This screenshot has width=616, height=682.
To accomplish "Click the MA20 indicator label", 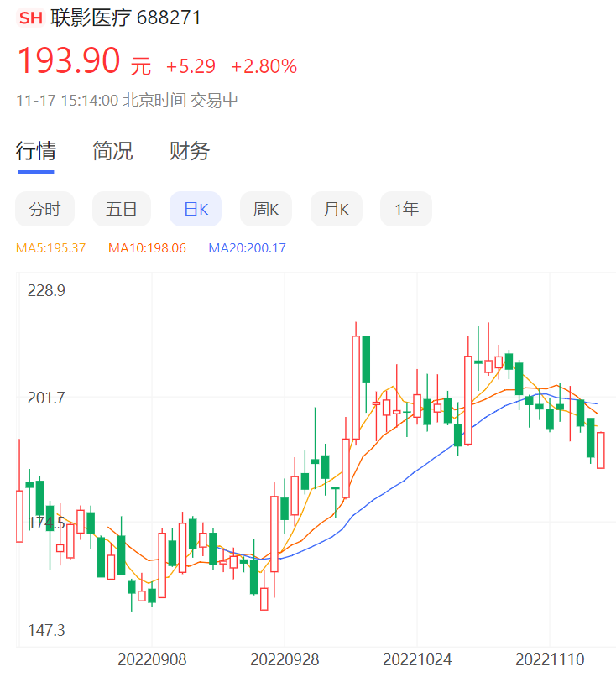I will click(x=247, y=248).
